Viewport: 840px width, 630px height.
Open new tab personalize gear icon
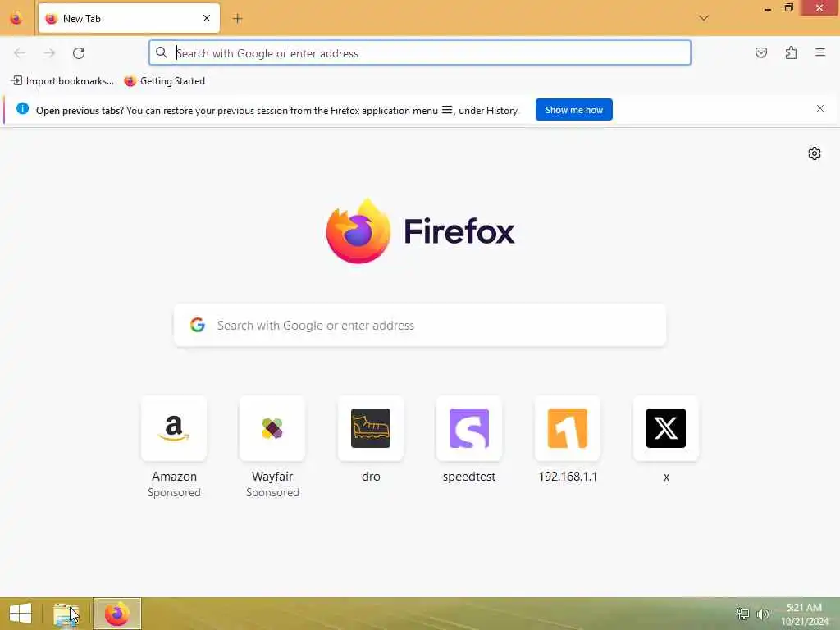pos(815,153)
